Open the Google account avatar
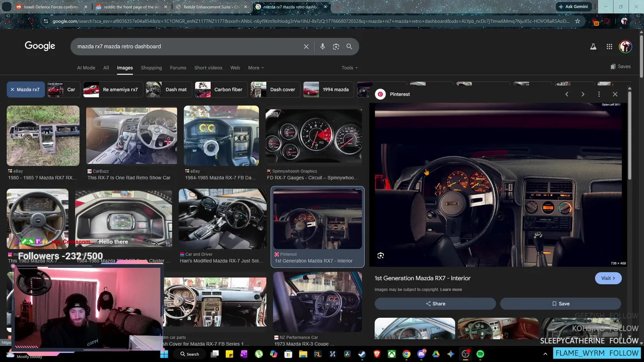This screenshot has height=362, width=644. (625, 46)
